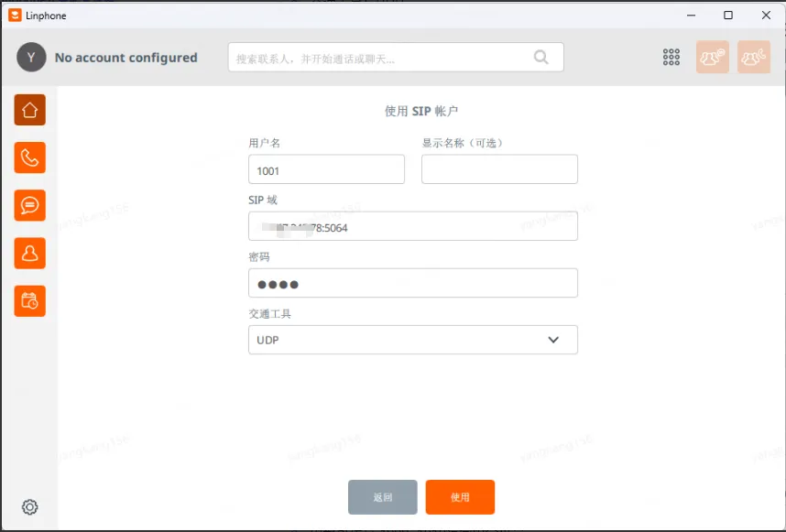Expand the UDP transport dropdown

412,340
